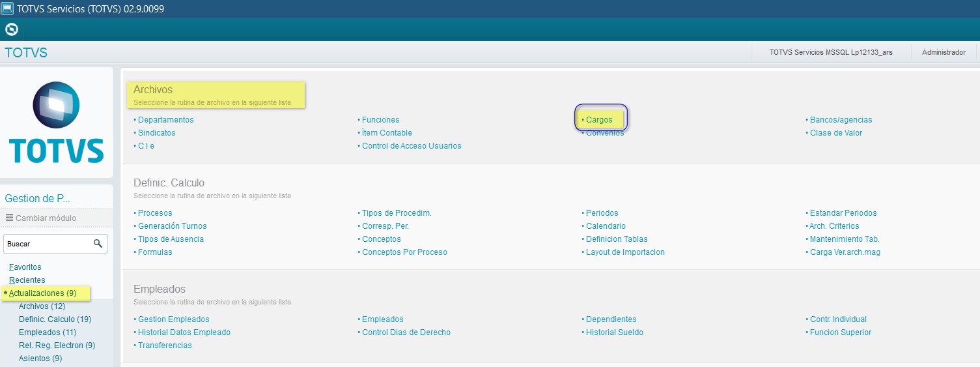Open the C I e routine
Screen dimensions: 980x367
click(146, 146)
